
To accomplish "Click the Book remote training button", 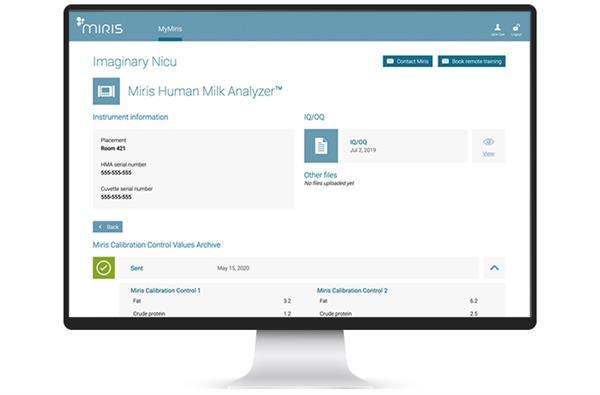I will point(471,61).
